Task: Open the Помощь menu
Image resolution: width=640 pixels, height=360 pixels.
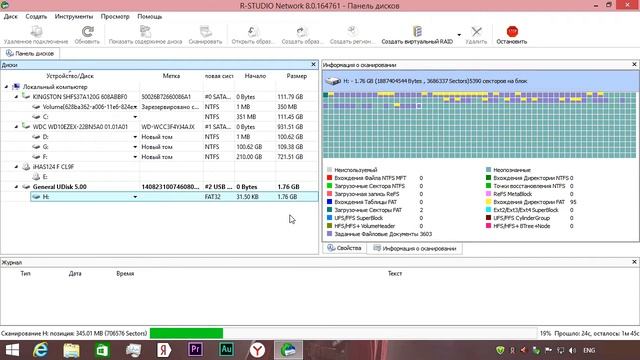Action: coord(150,17)
